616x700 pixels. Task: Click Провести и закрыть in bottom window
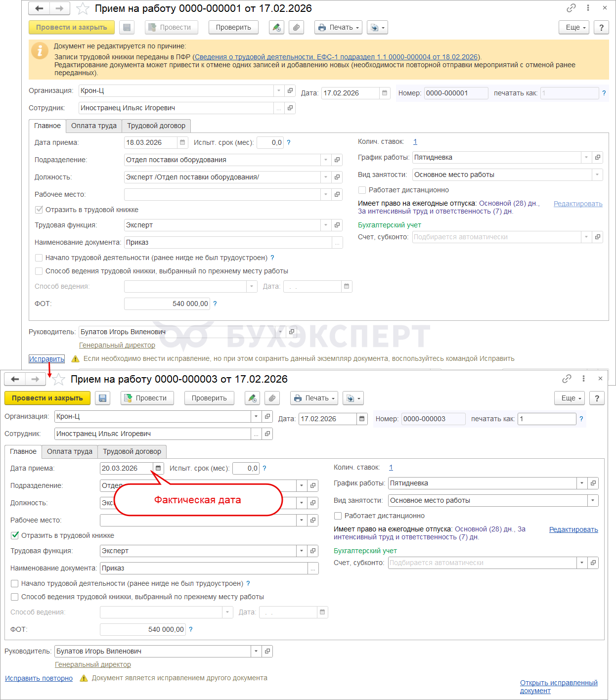(x=47, y=398)
